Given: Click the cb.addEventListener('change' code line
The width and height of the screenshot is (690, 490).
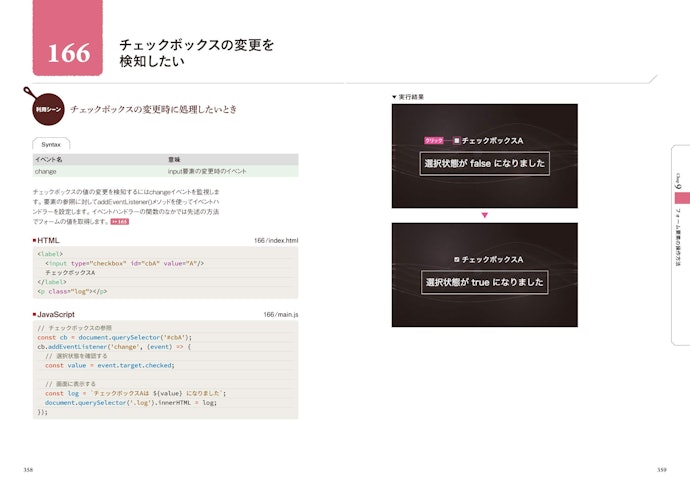Looking at the screenshot, I should point(114,347).
